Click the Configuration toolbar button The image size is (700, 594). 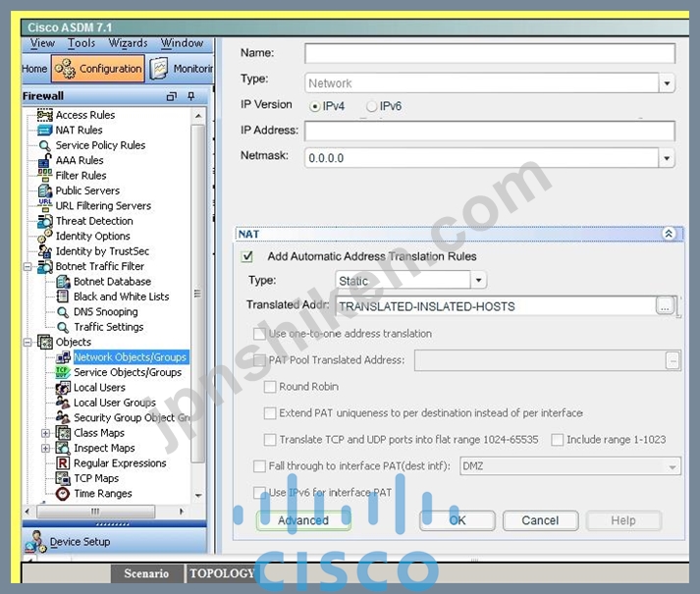pyautogui.click(x=98, y=69)
